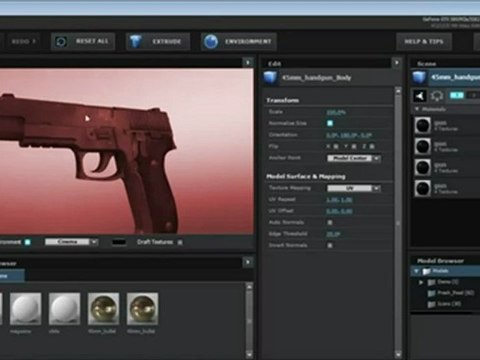The height and width of the screenshot is (360, 480).
Task: Click the Edit panel scrollbar up arrow
Action: [x=398, y=90]
